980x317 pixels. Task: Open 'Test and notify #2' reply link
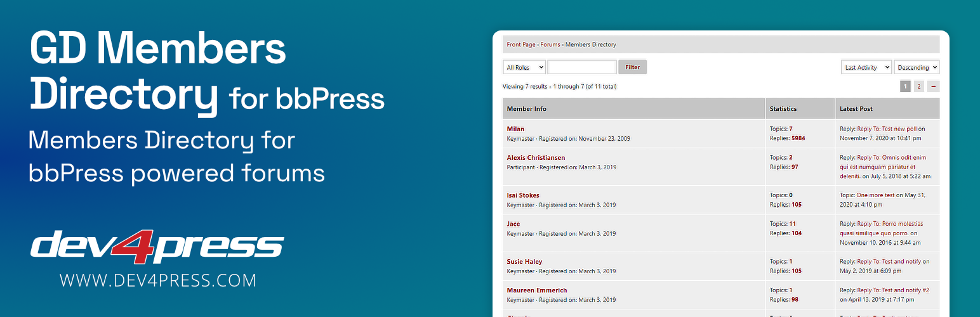click(893, 290)
